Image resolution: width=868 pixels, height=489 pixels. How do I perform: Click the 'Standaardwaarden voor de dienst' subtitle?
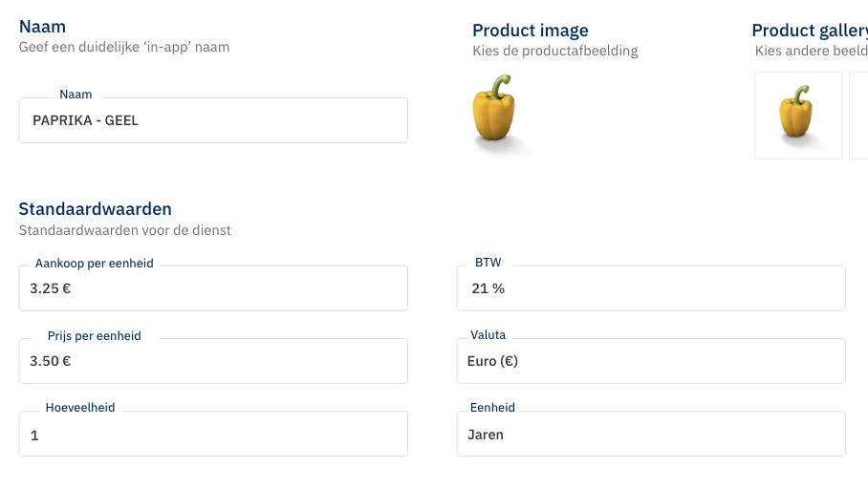tap(125, 230)
